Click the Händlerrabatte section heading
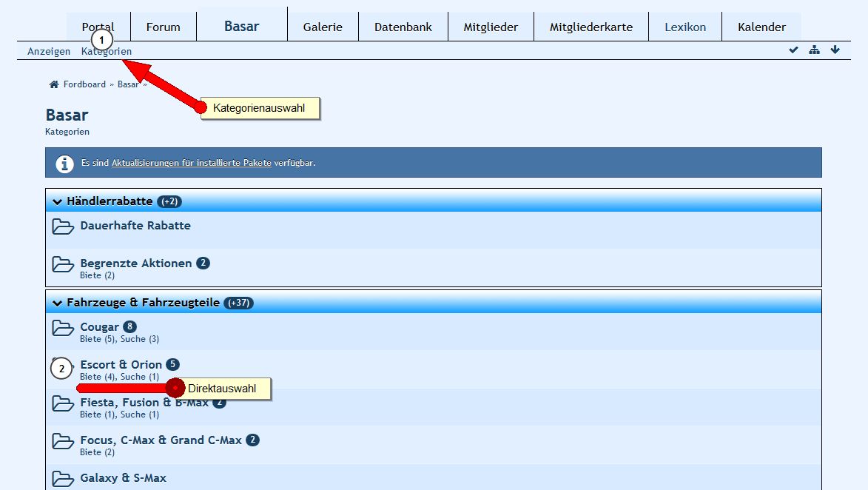Image resolution: width=868 pixels, height=490 pixels. [x=110, y=201]
